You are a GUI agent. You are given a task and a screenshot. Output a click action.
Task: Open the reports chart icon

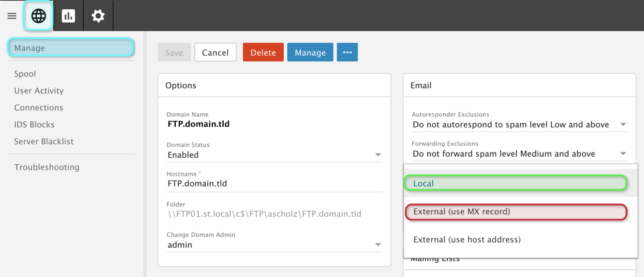[68, 16]
